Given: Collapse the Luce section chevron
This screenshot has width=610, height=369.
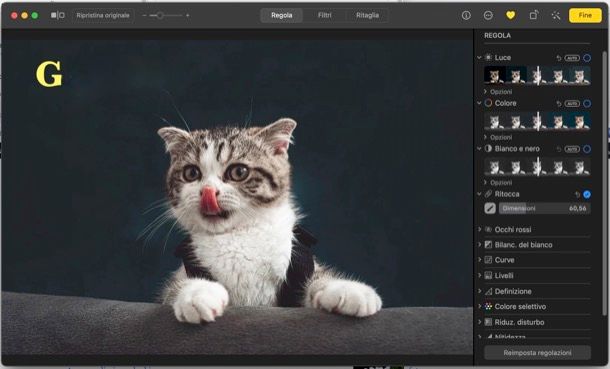Looking at the screenshot, I should point(479,58).
